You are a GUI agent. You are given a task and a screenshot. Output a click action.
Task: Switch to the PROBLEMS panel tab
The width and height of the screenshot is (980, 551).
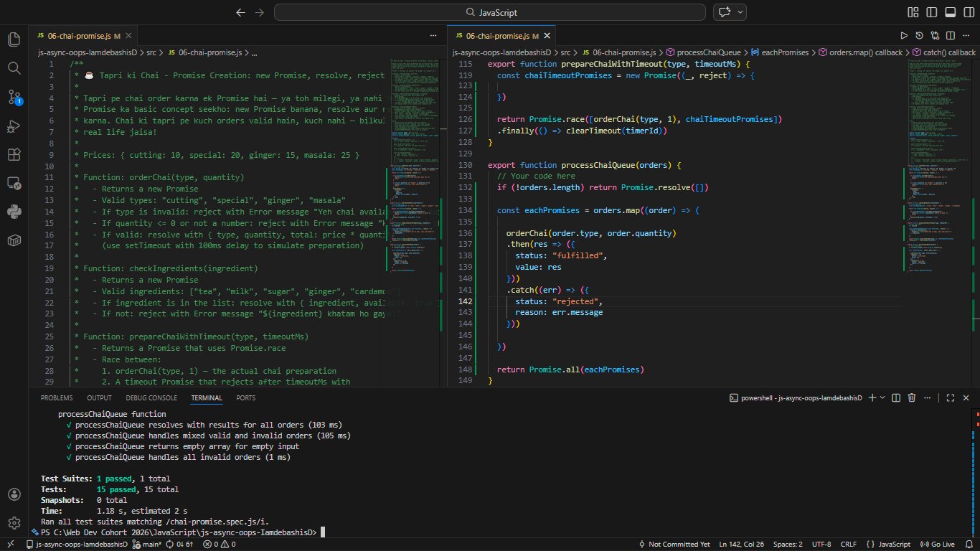click(x=57, y=397)
